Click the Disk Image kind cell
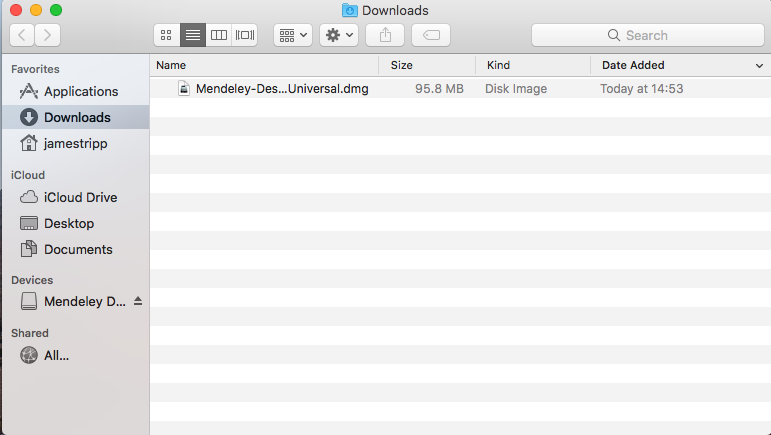 [516, 88]
